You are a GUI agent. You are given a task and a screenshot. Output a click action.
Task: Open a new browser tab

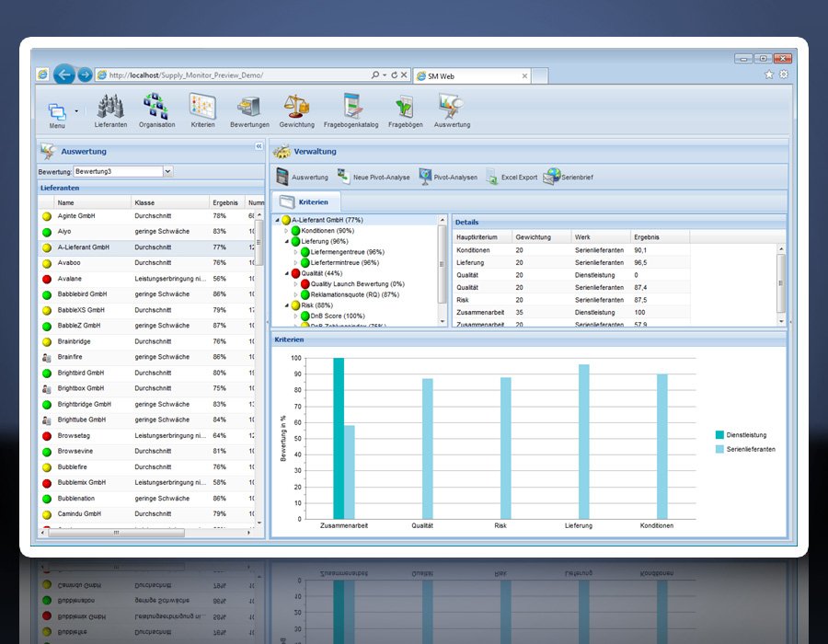click(540, 76)
